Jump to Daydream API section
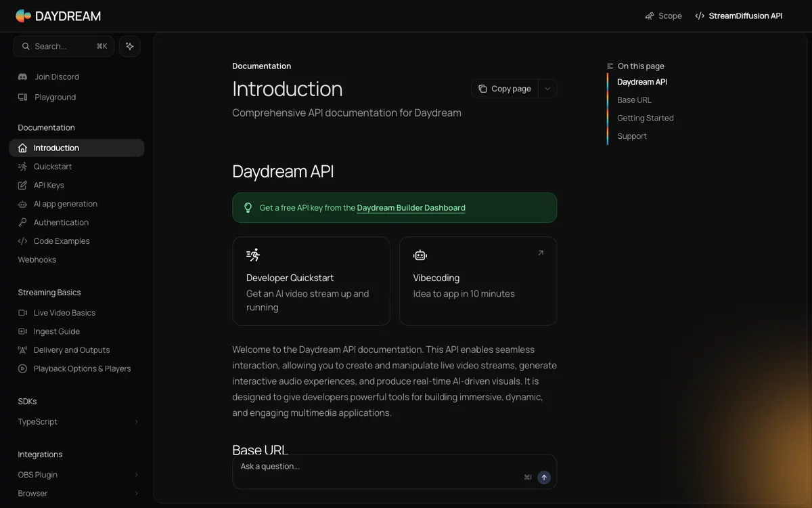The image size is (812, 508). coord(642,82)
